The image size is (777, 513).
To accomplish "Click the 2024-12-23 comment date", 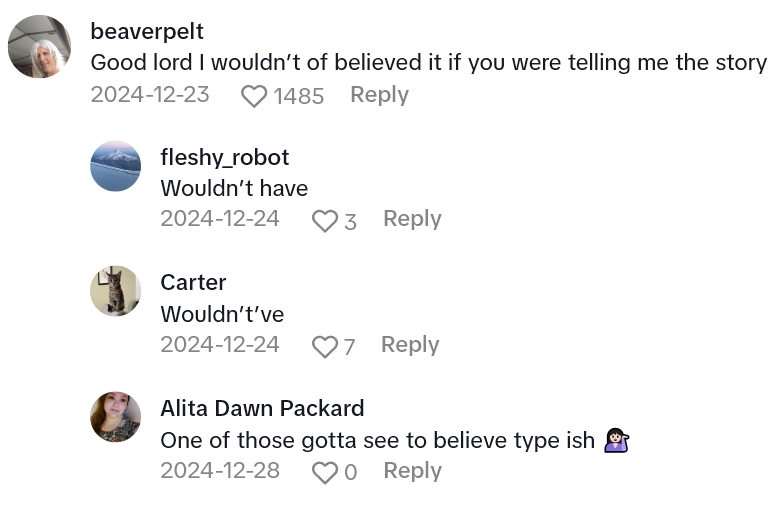I will coord(150,95).
